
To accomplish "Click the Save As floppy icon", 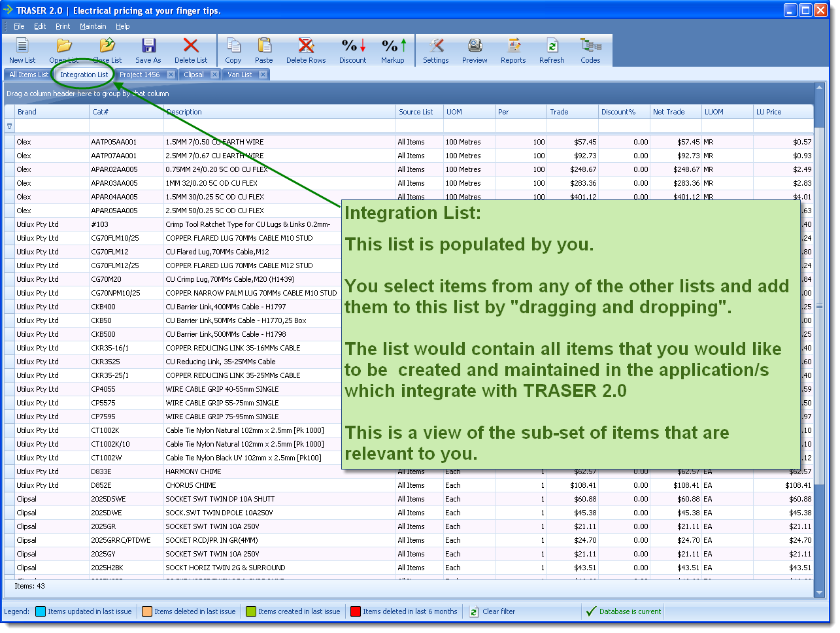I will tap(148, 45).
